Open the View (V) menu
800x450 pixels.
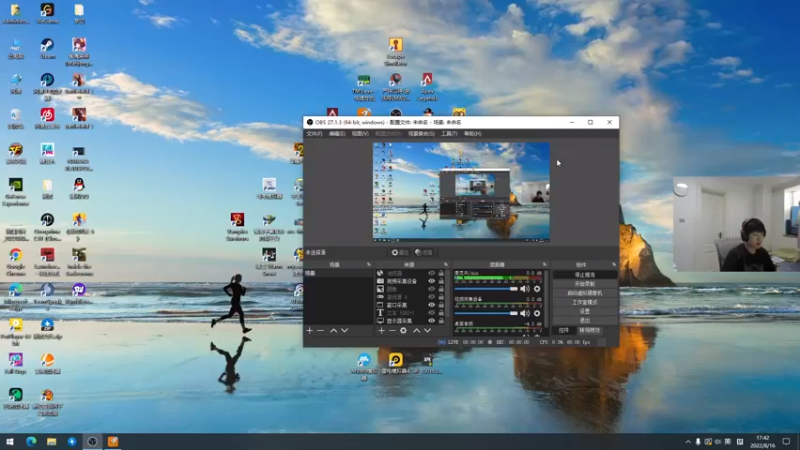tap(360, 134)
